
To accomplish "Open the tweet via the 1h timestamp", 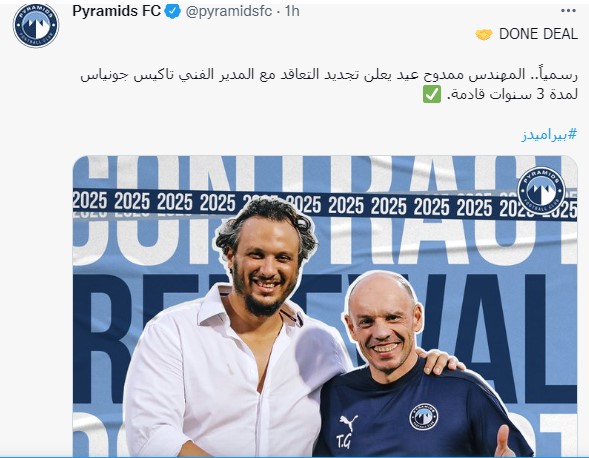I will coord(292,11).
